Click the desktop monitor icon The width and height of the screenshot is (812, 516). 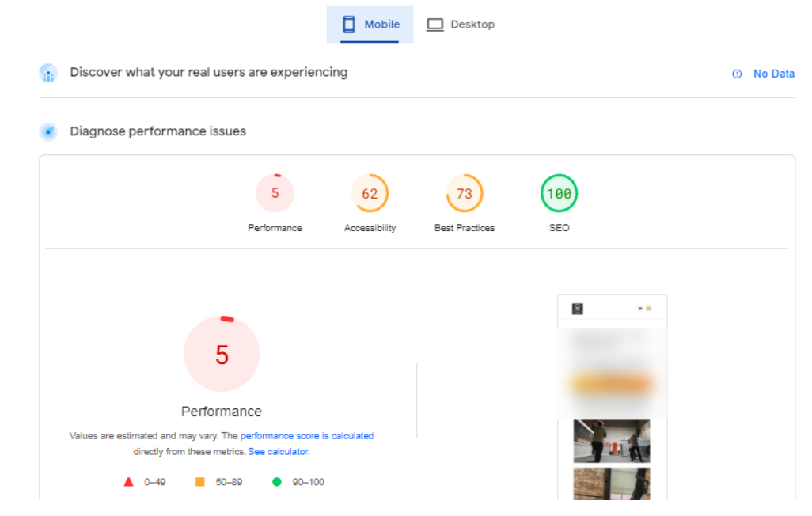[435, 25]
